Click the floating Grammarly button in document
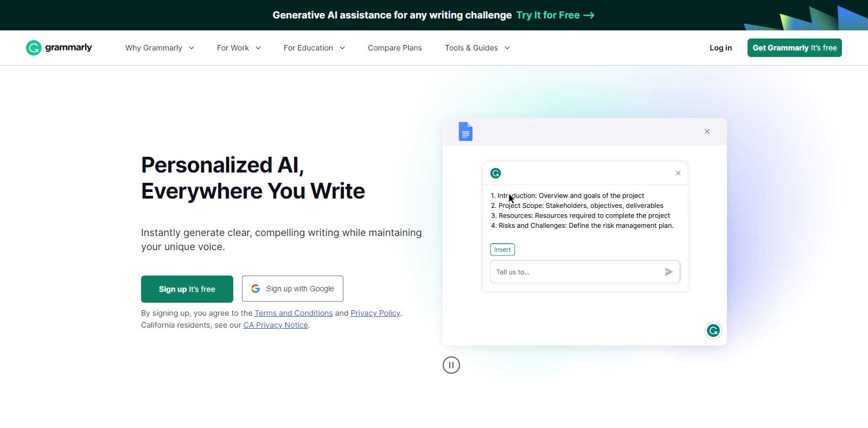The image size is (868, 428). (713, 330)
